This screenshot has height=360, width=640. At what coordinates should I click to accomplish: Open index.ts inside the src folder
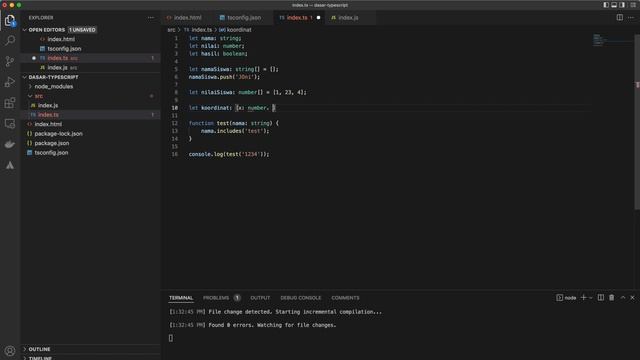tap(48, 115)
